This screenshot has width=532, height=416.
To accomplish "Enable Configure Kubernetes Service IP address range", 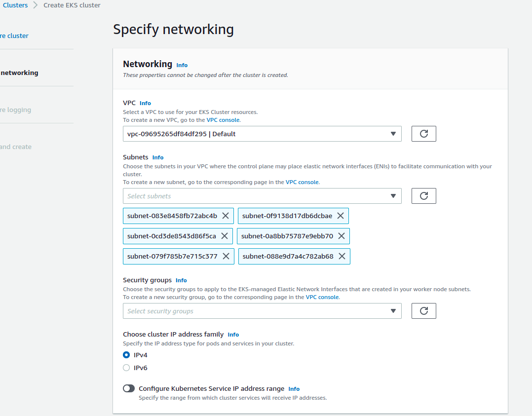I will click(x=129, y=388).
